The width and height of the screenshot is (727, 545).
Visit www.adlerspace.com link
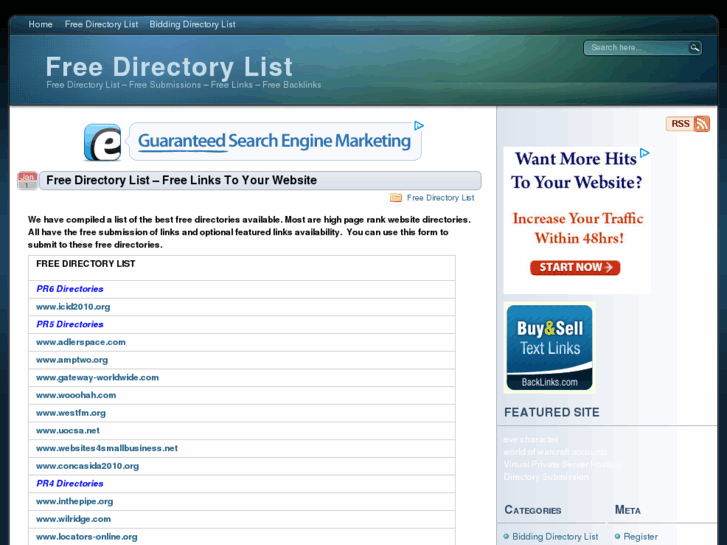[x=81, y=342]
